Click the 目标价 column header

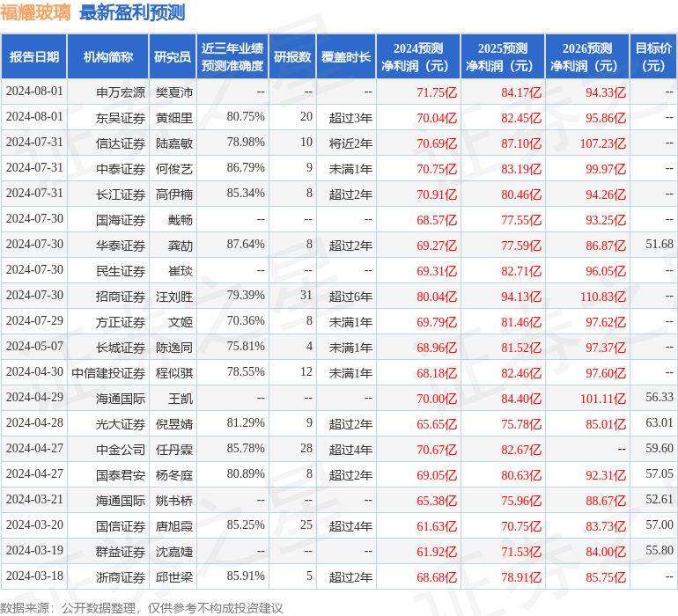pyautogui.click(x=653, y=56)
